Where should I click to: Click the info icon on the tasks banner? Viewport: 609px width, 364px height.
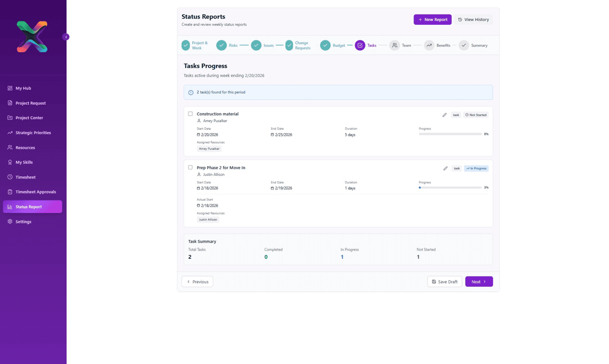point(190,92)
